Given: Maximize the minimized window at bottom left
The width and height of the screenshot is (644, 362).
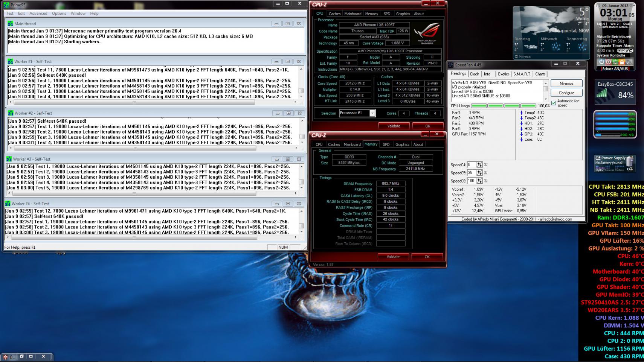Looking at the screenshot, I should [31, 356].
